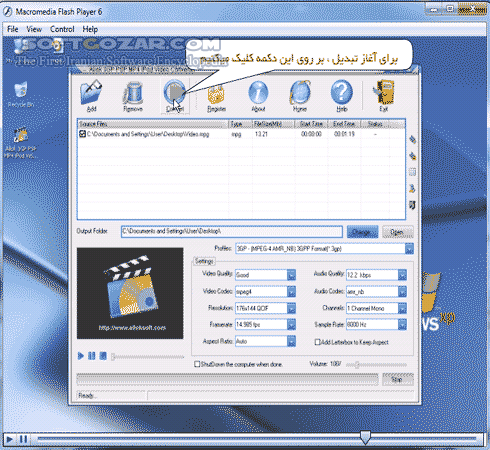
Task: Open the Sample Rate dropdown
Action: [x=402, y=324]
